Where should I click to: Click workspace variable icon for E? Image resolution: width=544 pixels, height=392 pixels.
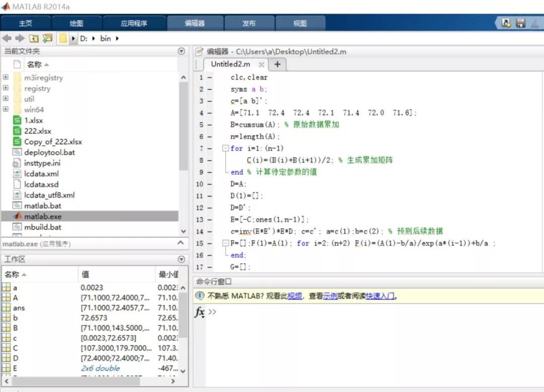6,368
